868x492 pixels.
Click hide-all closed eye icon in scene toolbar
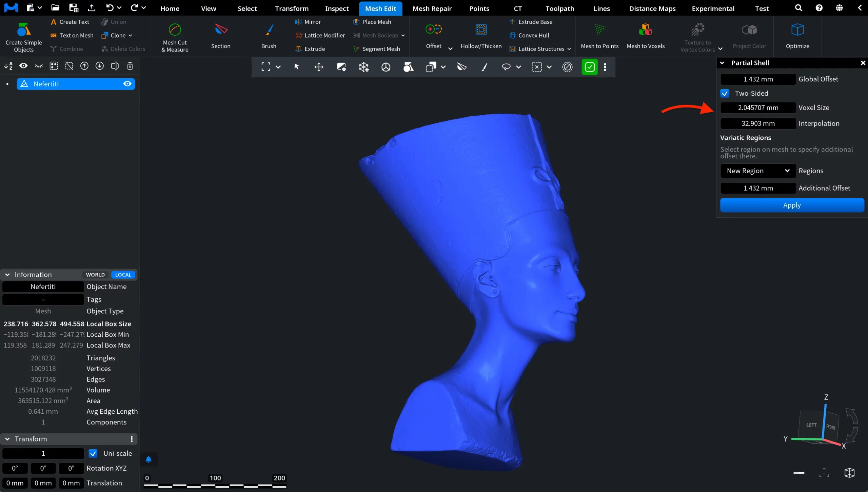click(x=39, y=66)
